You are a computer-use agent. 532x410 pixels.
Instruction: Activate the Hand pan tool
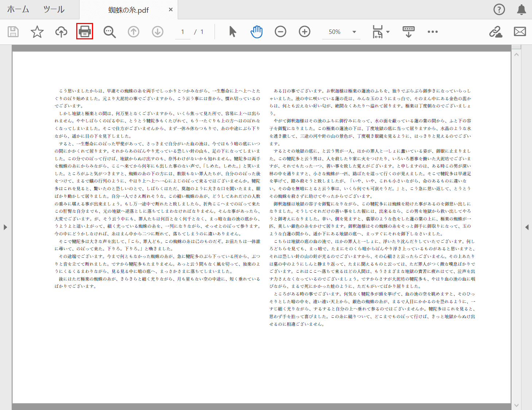tap(257, 32)
